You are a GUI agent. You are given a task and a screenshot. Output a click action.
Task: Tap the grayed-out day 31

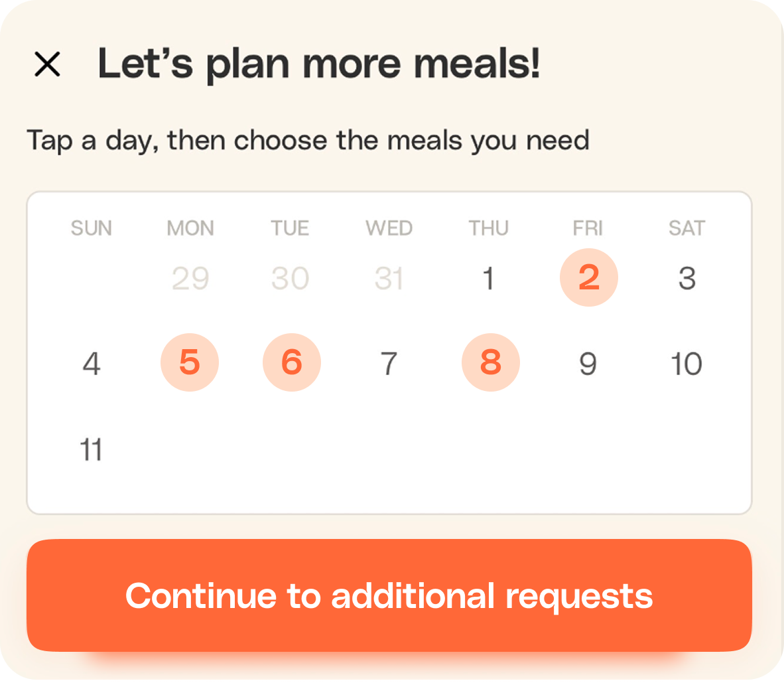coord(389,277)
